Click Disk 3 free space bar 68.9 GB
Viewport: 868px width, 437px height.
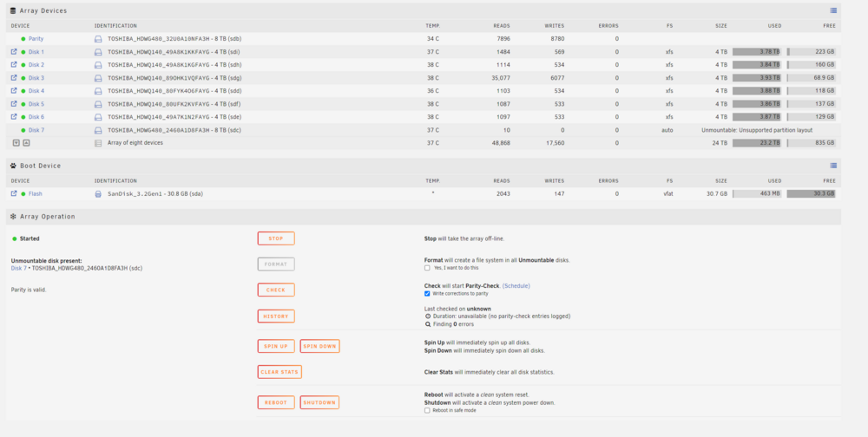tap(811, 78)
